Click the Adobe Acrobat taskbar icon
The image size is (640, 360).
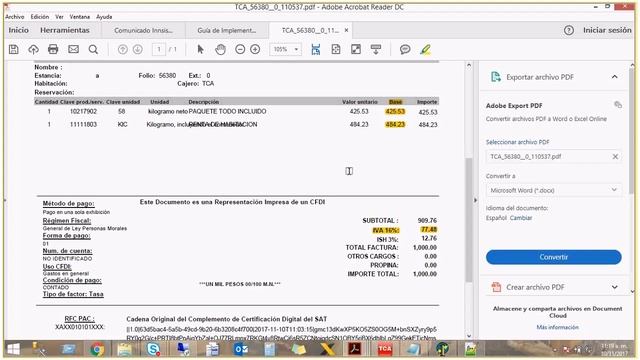click(x=355, y=349)
